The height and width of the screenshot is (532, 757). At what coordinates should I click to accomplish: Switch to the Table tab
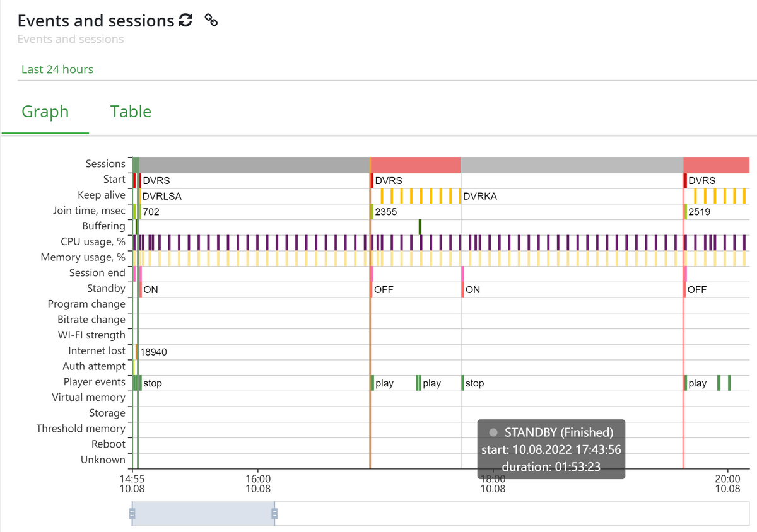(x=131, y=112)
